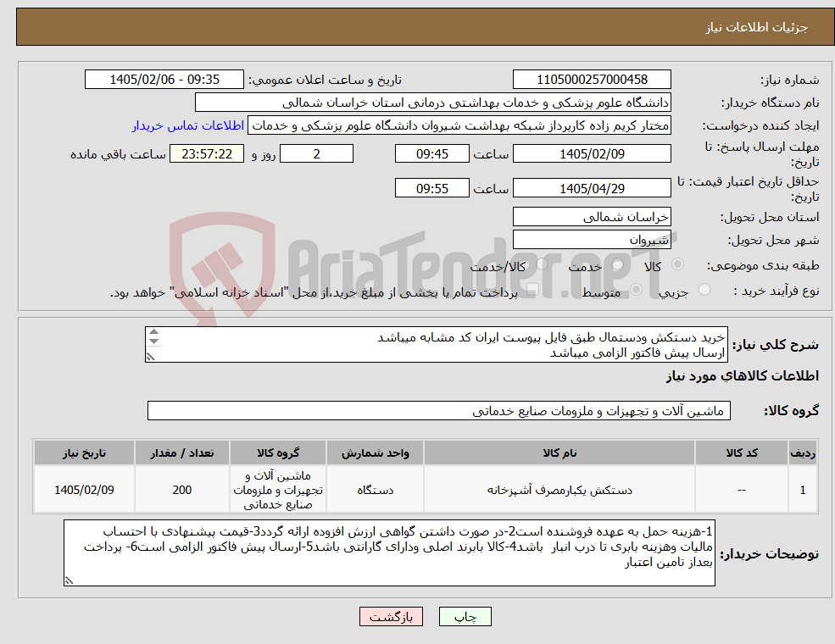The width and height of the screenshot is (835, 644).
Task: Click the price validity time 09:55 field
Action: click(431, 188)
